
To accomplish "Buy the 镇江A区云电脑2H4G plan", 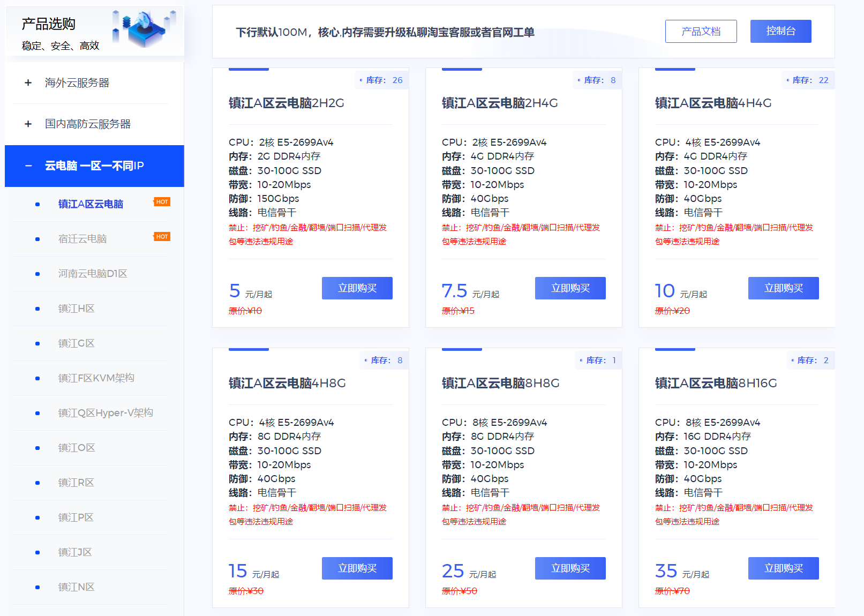I will [x=570, y=288].
